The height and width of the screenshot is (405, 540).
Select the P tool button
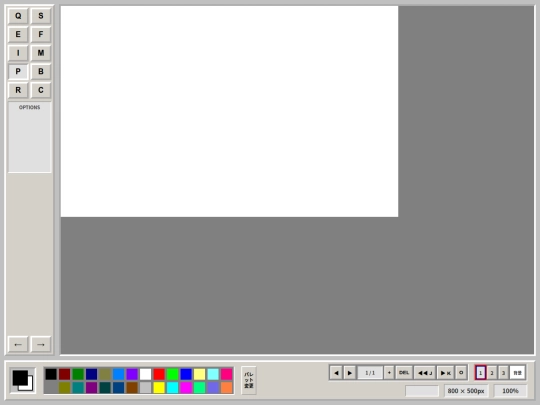pos(18,72)
